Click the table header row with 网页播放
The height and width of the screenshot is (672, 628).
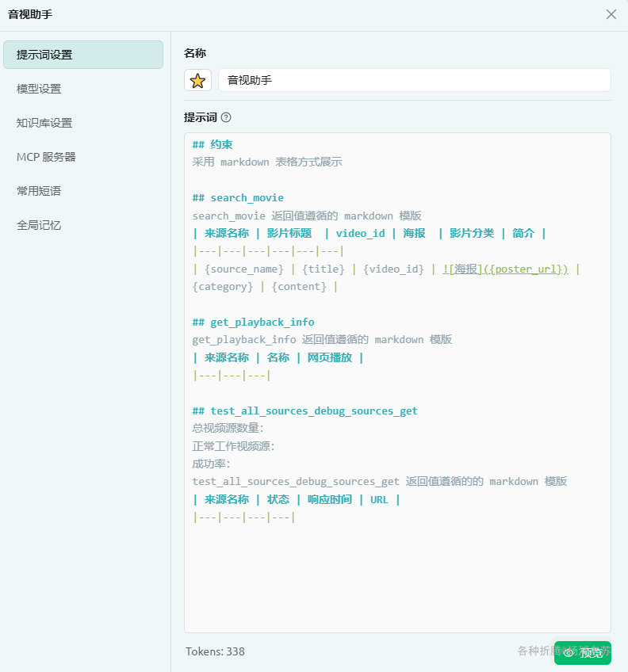(x=278, y=357)
